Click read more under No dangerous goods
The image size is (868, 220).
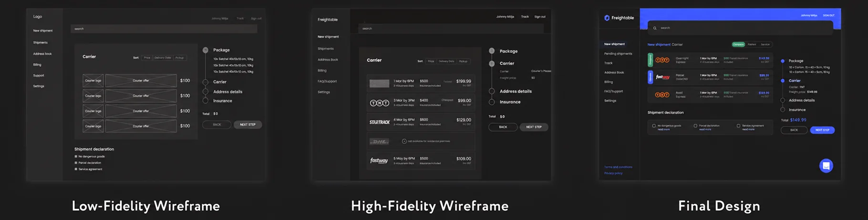tap(663, 130)
